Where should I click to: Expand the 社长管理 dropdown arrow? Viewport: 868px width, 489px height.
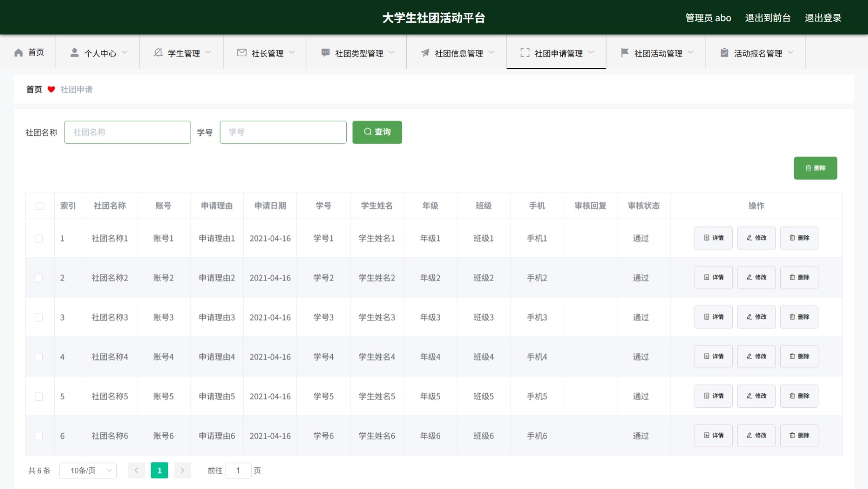point(292,53)
